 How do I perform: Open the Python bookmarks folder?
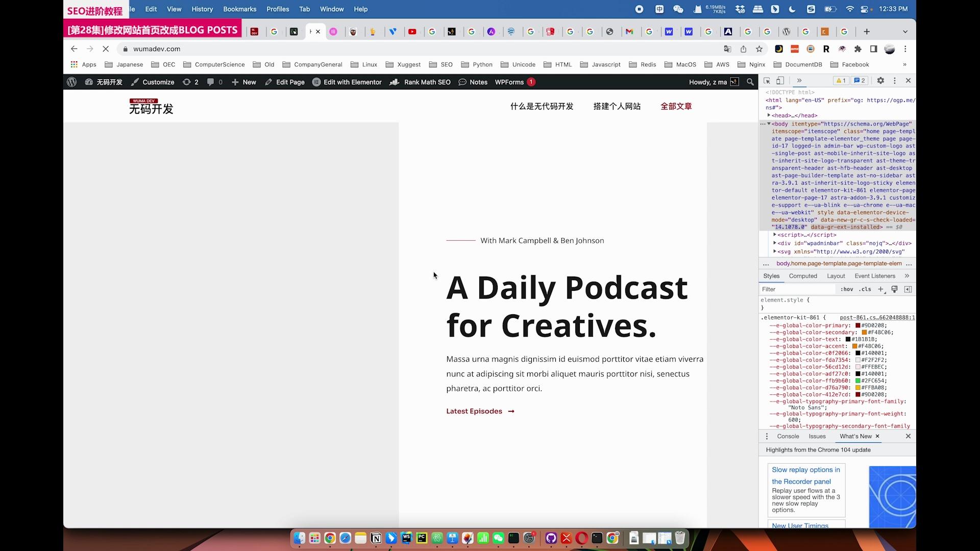[477, 65]
